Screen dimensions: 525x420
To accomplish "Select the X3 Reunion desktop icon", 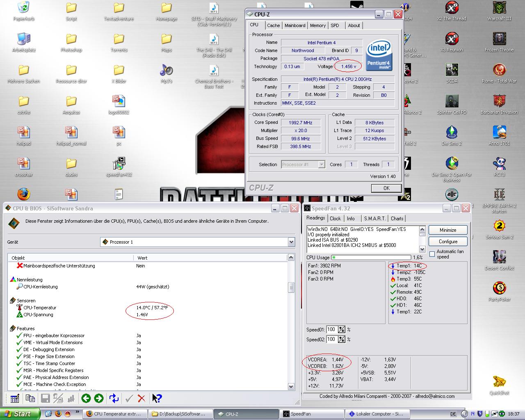I will pos(452,42).
